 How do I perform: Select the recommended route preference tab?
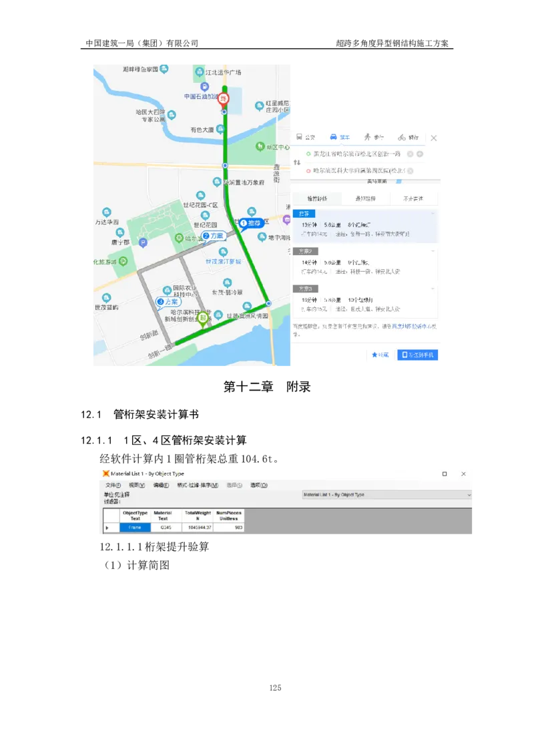317,199
